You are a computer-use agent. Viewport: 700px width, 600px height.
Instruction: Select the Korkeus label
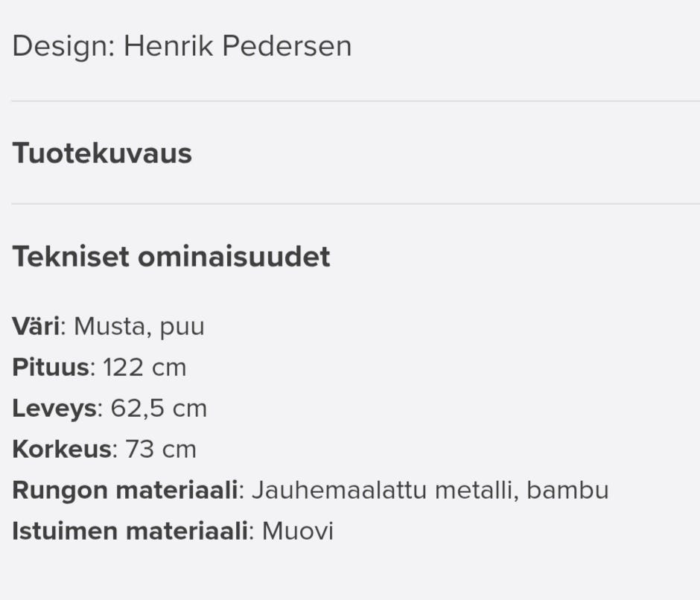pos(61,450)
